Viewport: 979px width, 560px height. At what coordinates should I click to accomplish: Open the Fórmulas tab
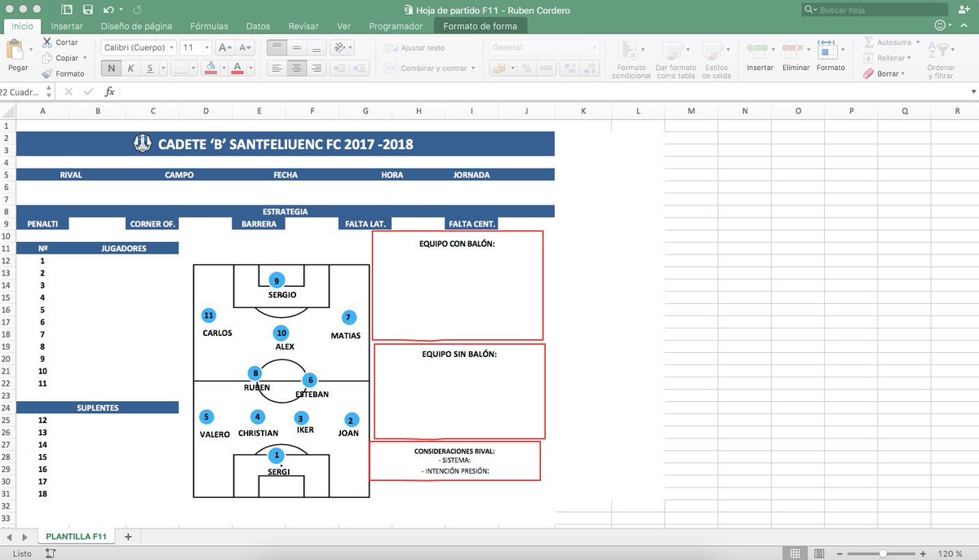209,26
